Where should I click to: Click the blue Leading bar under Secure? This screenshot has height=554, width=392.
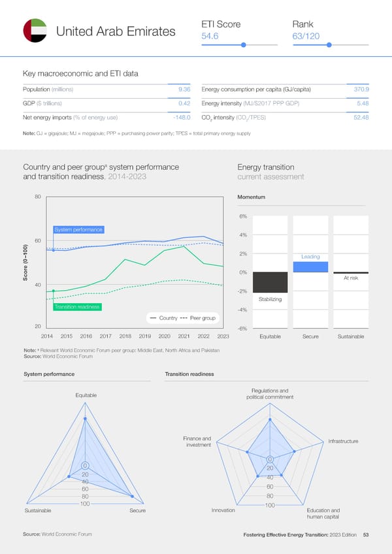click(x=310, y=267)
